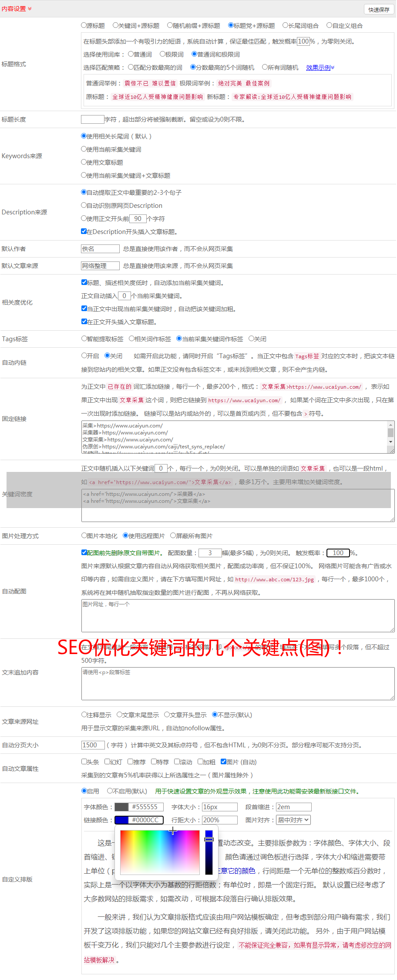
Task: Toggle 配图前先删除原文自带图片 checkbox
Action: pos(84,553)
